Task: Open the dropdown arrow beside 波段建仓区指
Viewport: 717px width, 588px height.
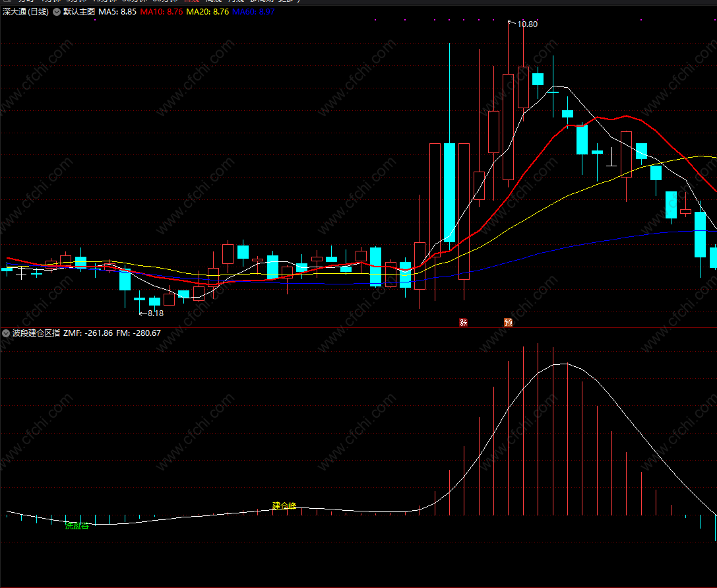Action: 6,333
